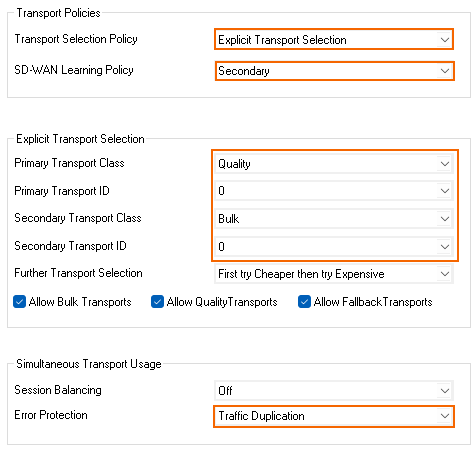Screen dimensions: 476x450
Task: Click the chevron beside First try Cheaper option
Action: pos(445,274)
